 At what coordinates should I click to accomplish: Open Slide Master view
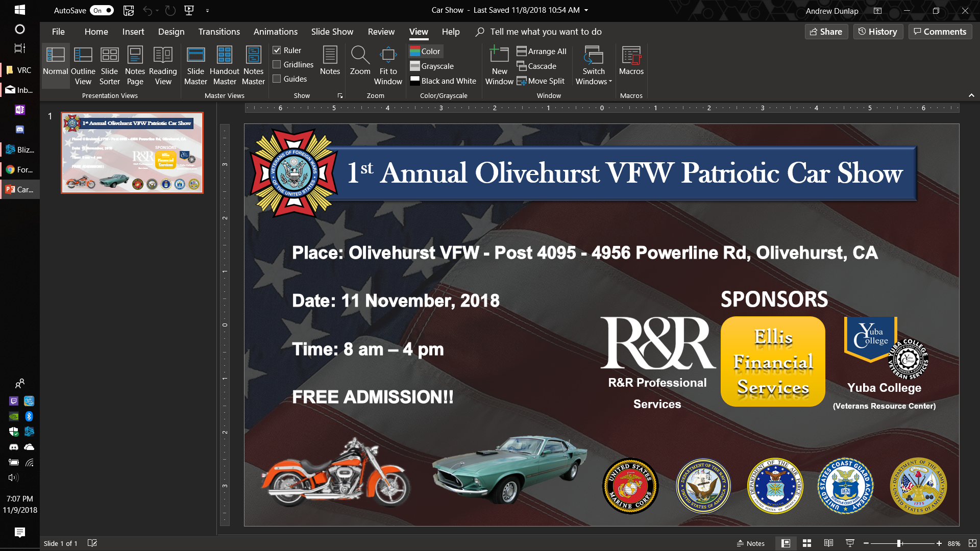click(x=195, y=66)
